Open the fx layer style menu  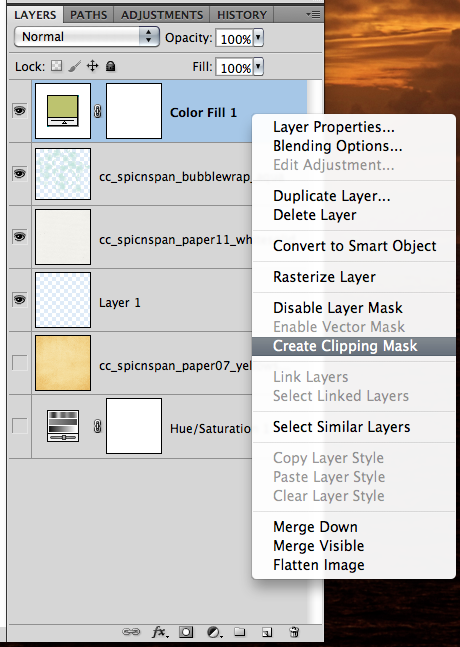click(x=160, y=632)
